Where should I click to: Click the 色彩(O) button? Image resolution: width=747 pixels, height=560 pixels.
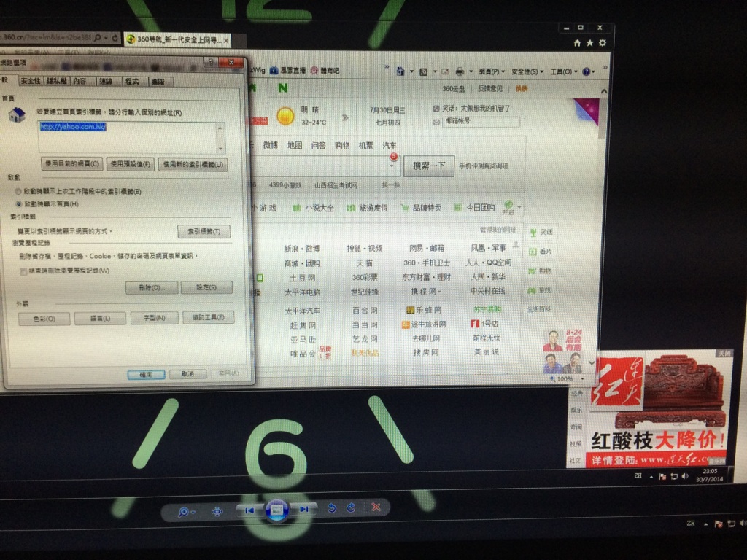tap(44, 319)
